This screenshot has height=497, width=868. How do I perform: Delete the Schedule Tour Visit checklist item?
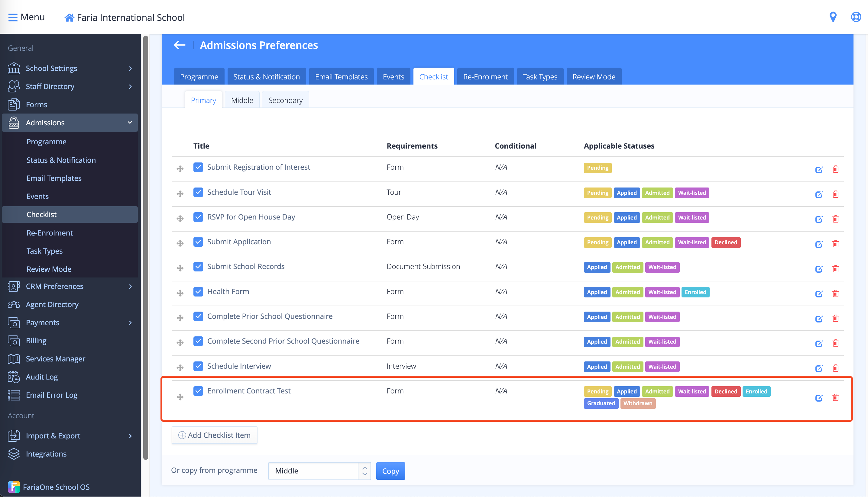click(835, 194)
